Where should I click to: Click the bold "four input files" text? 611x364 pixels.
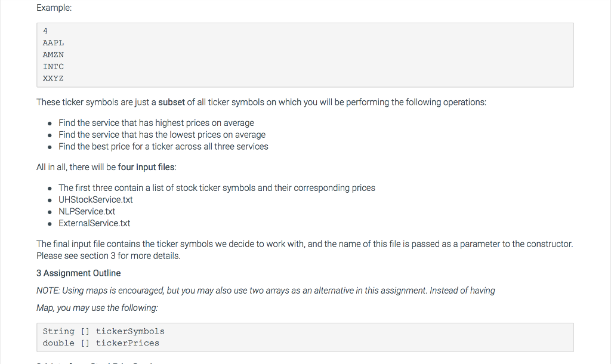147,167
